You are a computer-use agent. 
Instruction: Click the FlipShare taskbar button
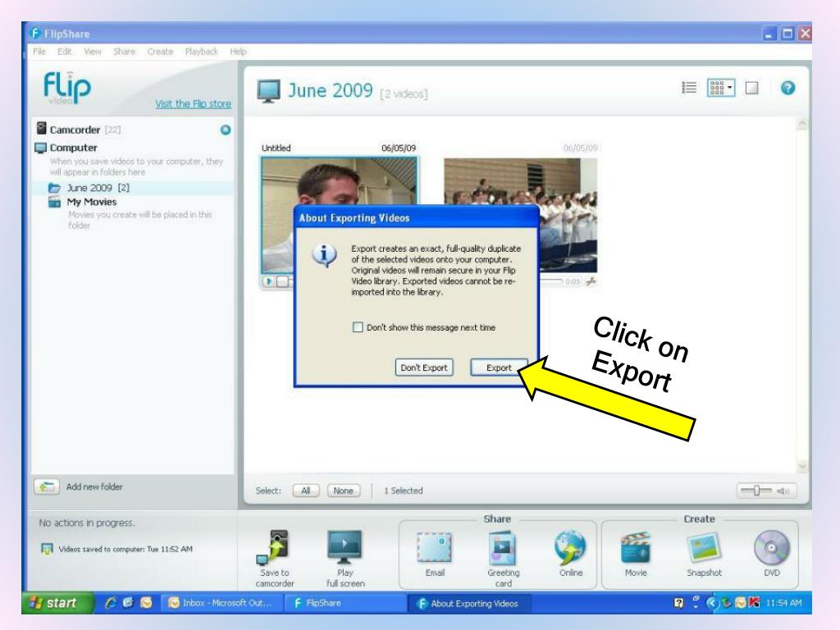coord(345,603)
